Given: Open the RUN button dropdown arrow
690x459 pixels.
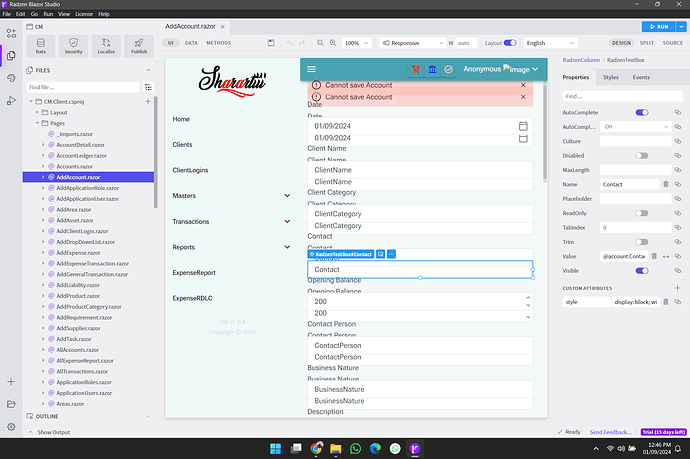Looking at the screenshot, I should (x=681, y=26).
